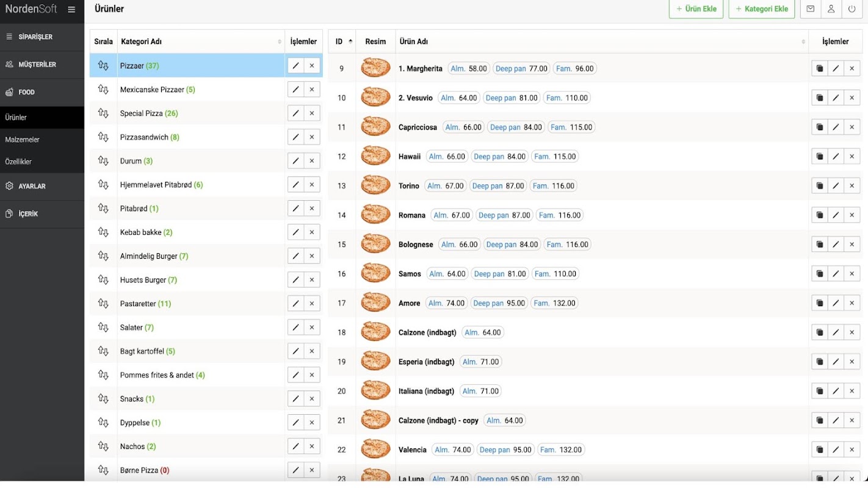Viewport: 868px width, 488px height.
Task: Delete the Børne Pizza category
Action: click(x=312, y=470)
